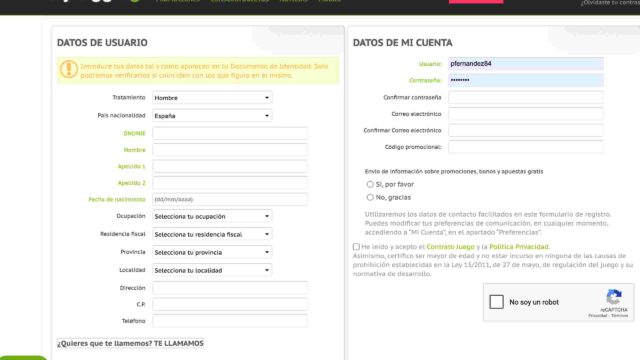Click the yellow identity document notice text
The image size is (640, 360).
click(x=204, y=71)
